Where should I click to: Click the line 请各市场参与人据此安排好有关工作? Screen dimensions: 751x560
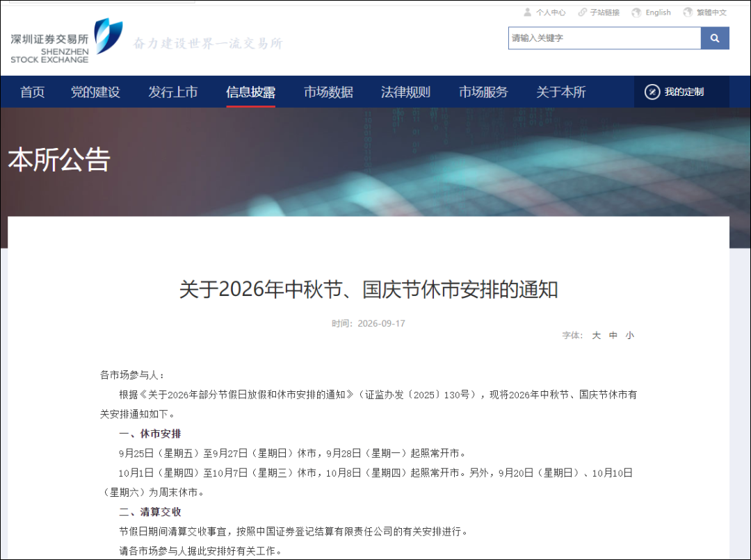(x=200, y=551)
